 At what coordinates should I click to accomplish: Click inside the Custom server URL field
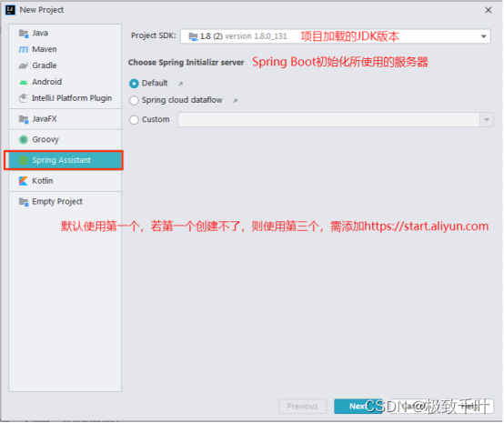coord(328,120)
